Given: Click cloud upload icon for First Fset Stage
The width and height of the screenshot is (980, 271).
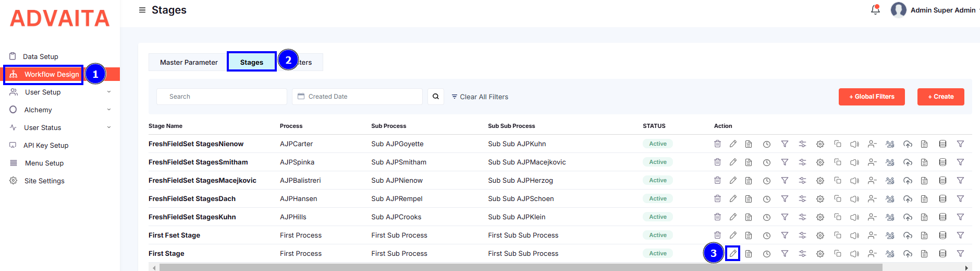Looking at the screenshot, I should click(x=908, y=235).
